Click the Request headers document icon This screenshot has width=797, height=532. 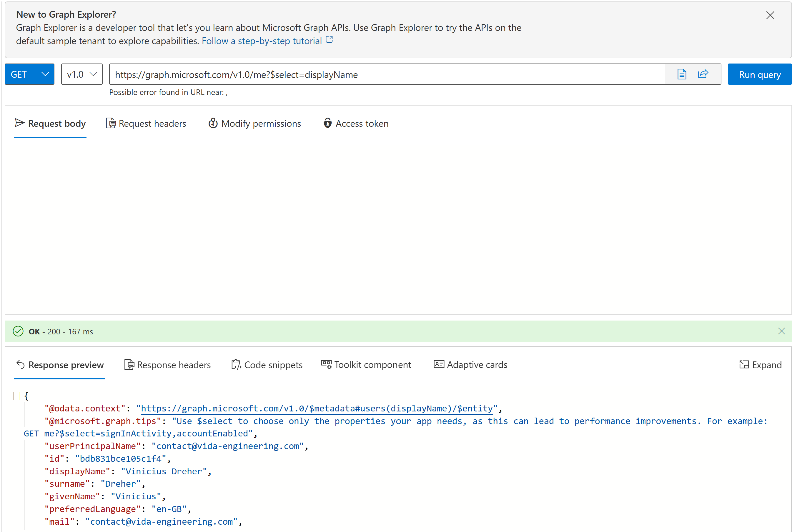pyautogui.click(x=111, y=123)
